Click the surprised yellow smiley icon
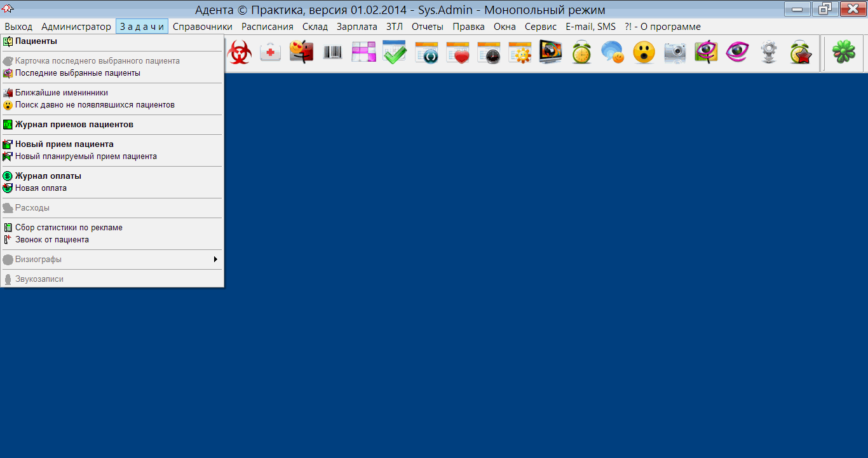 point(644,52)
